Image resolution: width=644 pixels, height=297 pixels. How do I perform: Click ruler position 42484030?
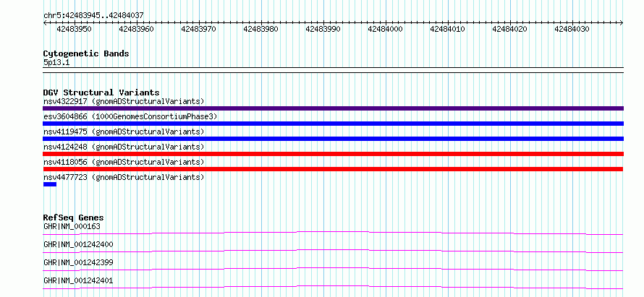(x=572, y=29)
